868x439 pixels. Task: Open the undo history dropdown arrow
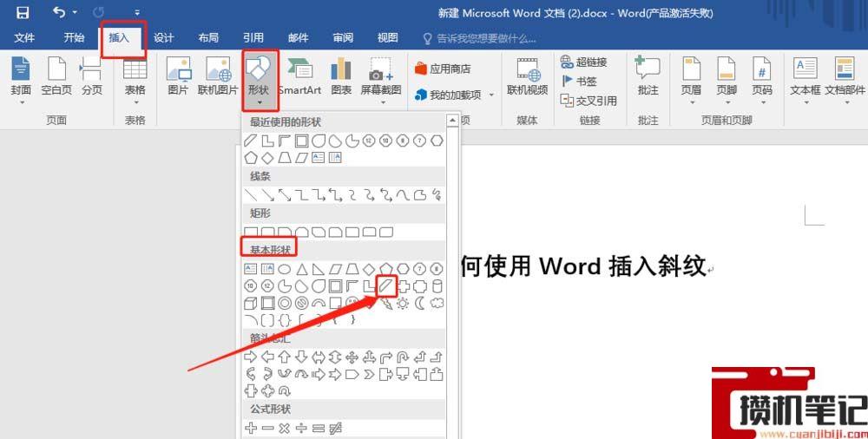coord(75,12)
